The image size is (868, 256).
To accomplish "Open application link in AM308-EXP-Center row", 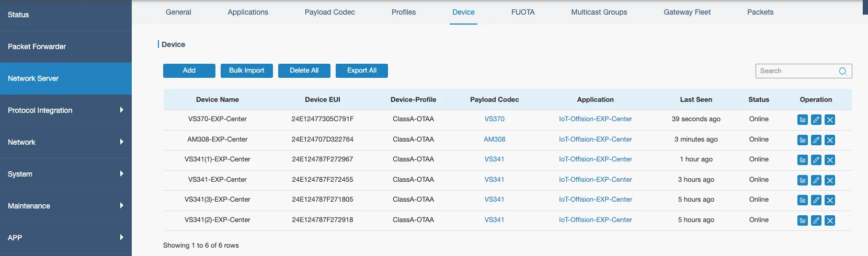I will click(x=596, y=139).
